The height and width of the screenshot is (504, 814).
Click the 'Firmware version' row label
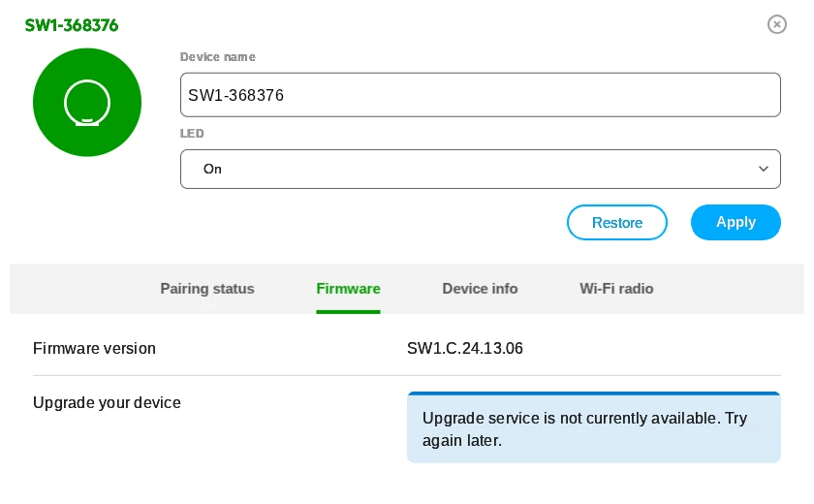pyautogui.click(x=94, y=348)
